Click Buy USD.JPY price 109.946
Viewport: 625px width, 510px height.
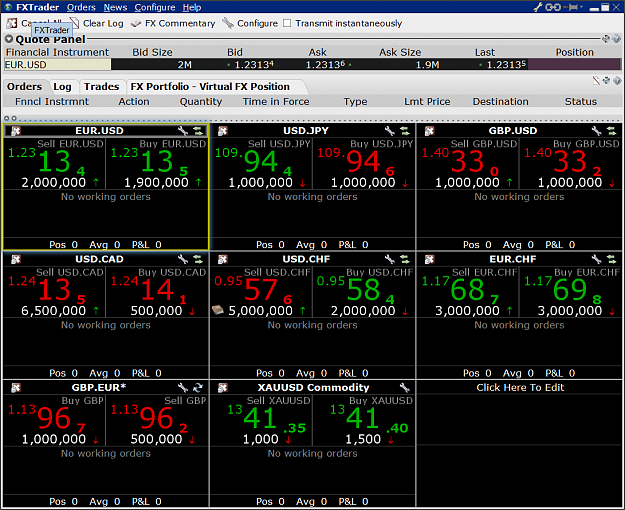364,163
